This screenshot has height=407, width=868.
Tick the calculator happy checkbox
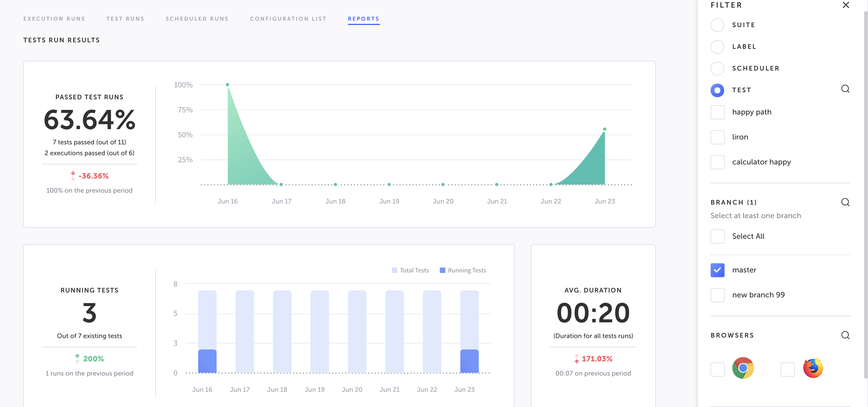click(x=717, y=162)
